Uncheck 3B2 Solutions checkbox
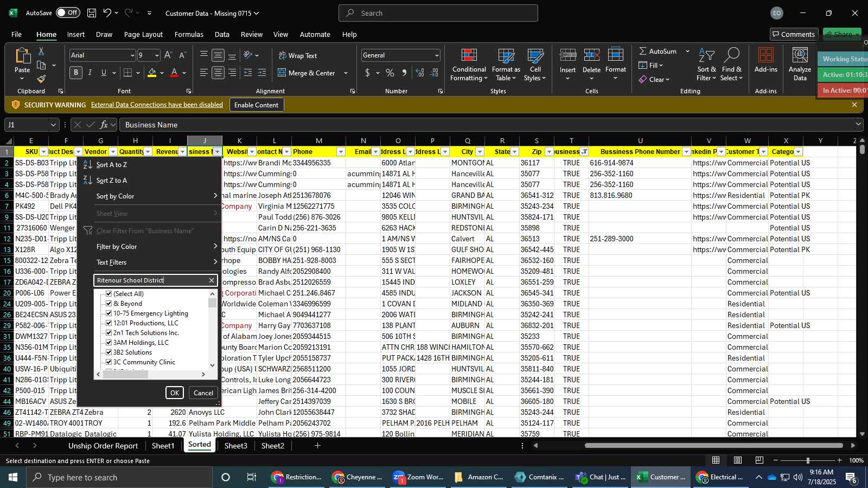The height and width of the screenshot is (488, 868). tap(108, 352)
